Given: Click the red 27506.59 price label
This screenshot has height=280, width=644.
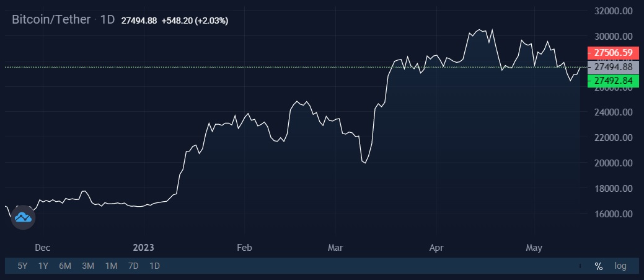Looking at the screenshot, I should (x=613, y=53).
